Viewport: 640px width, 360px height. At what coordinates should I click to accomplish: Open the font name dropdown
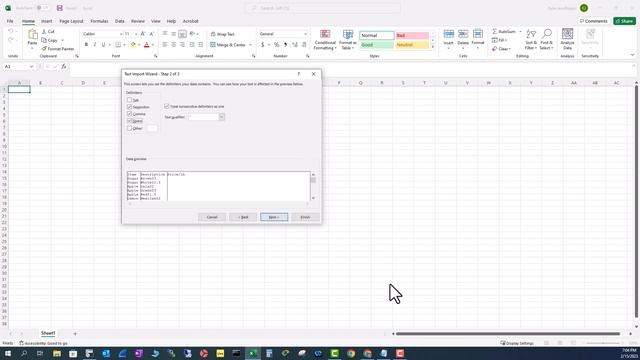click(121, 34)
